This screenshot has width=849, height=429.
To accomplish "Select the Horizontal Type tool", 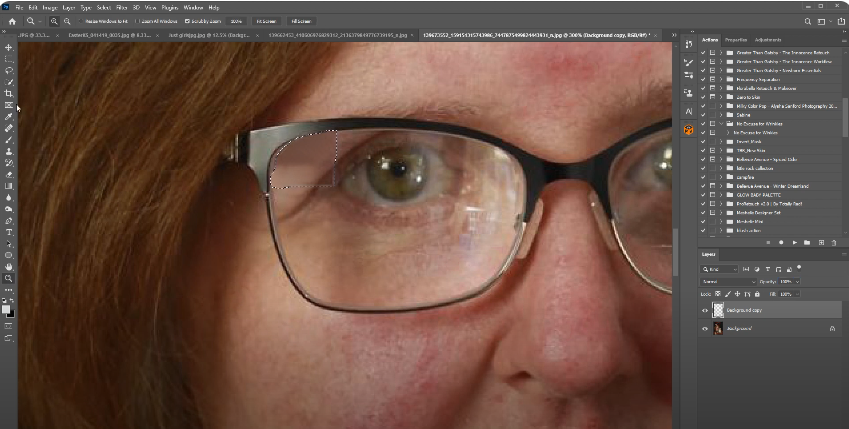I will 9,232.
